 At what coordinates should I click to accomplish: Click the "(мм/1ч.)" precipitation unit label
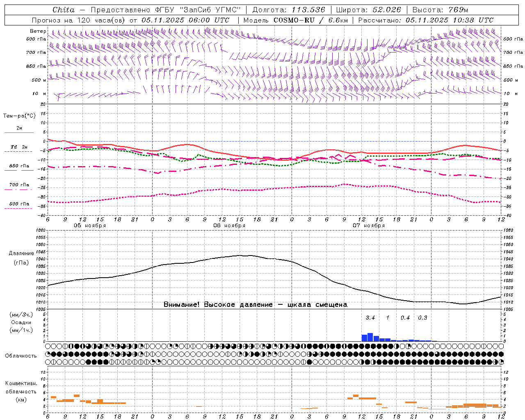coord(21,330)
